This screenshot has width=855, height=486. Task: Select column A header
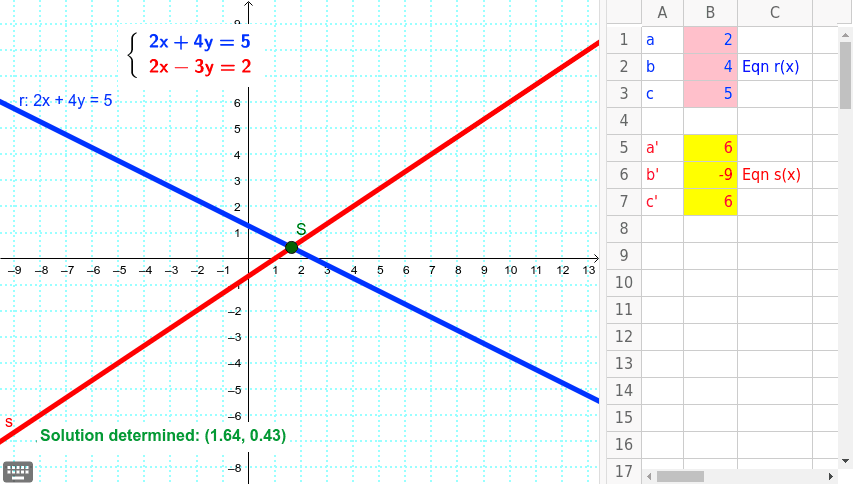[x=663, y=13]
